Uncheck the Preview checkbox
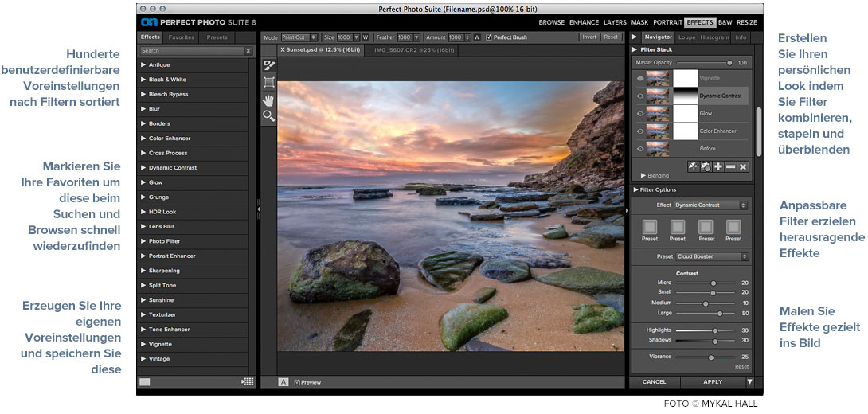Image resolution: width=868 pixels, height=414 pixels. point(297,382)
